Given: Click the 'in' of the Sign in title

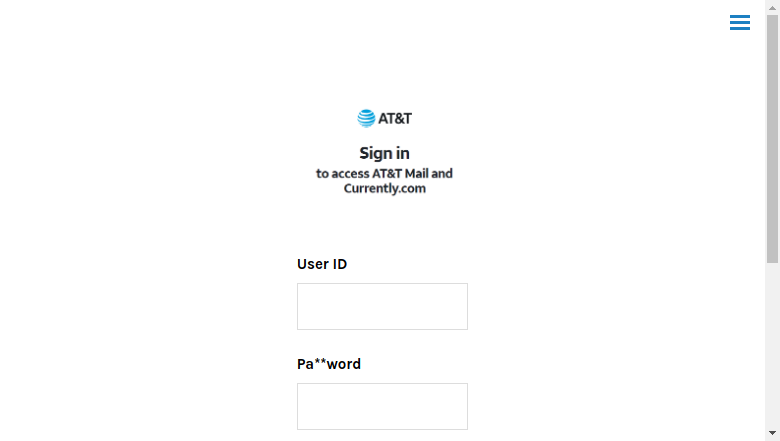Looking at the screenshot, I should pos(403,153).
